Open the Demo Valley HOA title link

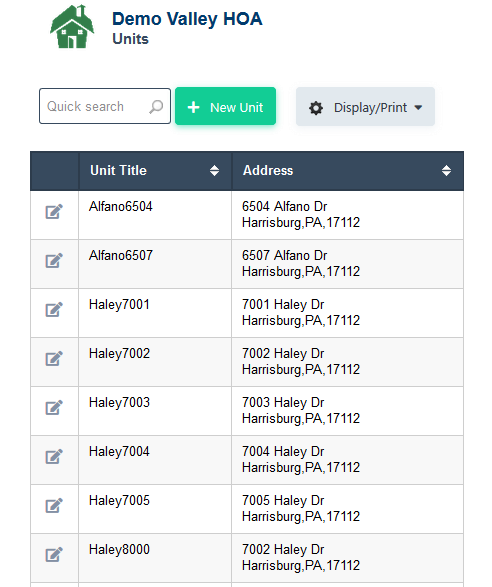click(x=187, y=19)
